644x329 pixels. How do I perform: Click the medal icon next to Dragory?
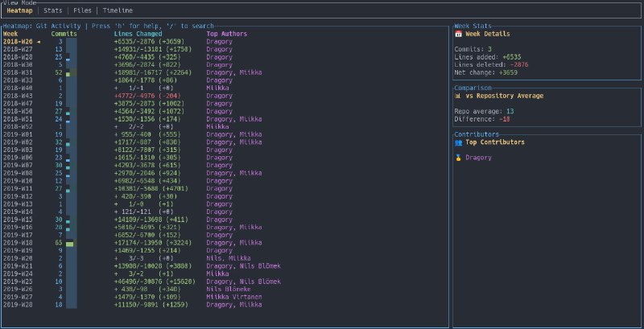(458, 158)
